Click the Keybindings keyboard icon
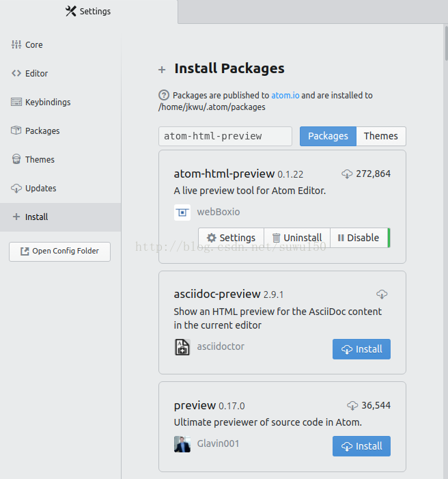This screenshot has height=479, width=448. tap(16, 102)
